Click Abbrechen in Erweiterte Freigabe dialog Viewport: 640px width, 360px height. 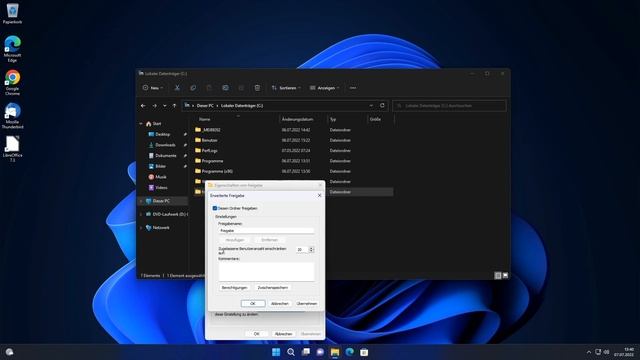point(280,303)
